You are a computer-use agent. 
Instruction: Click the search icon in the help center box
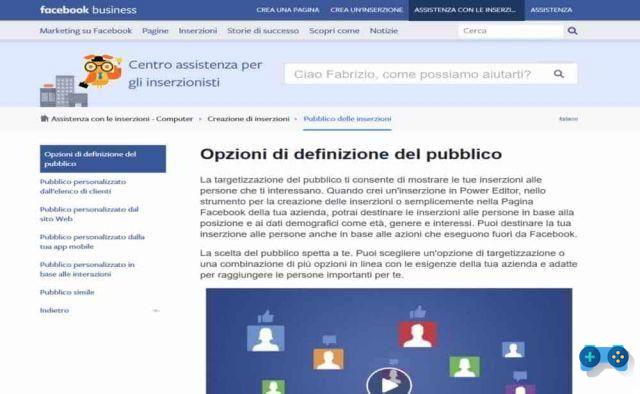tap(559, 74)
